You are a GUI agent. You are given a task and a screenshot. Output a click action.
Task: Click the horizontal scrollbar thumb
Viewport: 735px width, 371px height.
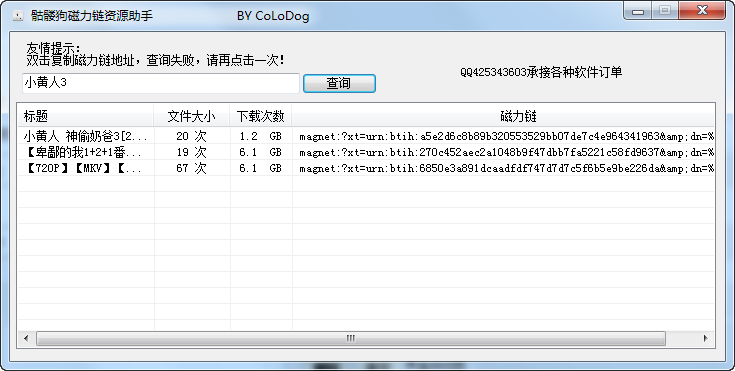pos(351,338)
